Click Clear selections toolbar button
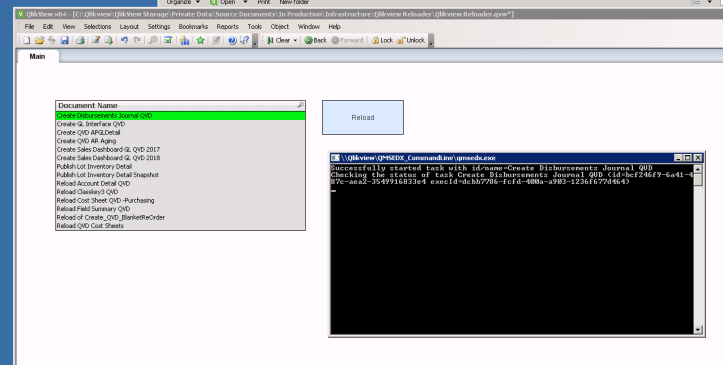723x365 pixels. 279,41
